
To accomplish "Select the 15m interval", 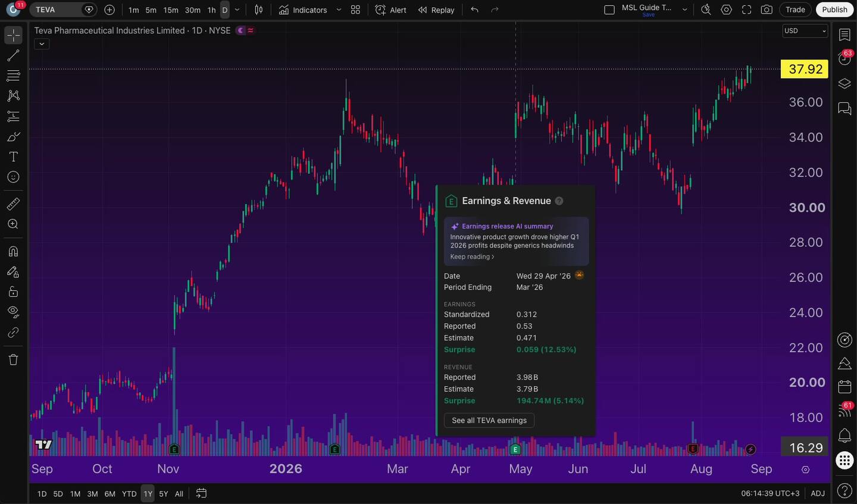I will click(x=171, y=10).
